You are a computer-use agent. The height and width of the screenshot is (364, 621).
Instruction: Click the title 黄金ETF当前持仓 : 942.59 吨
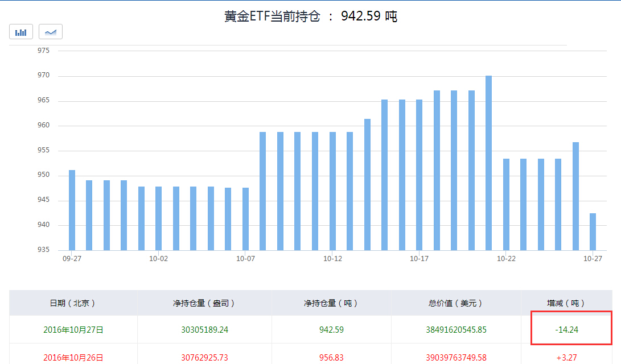click(x=311, y=16)
